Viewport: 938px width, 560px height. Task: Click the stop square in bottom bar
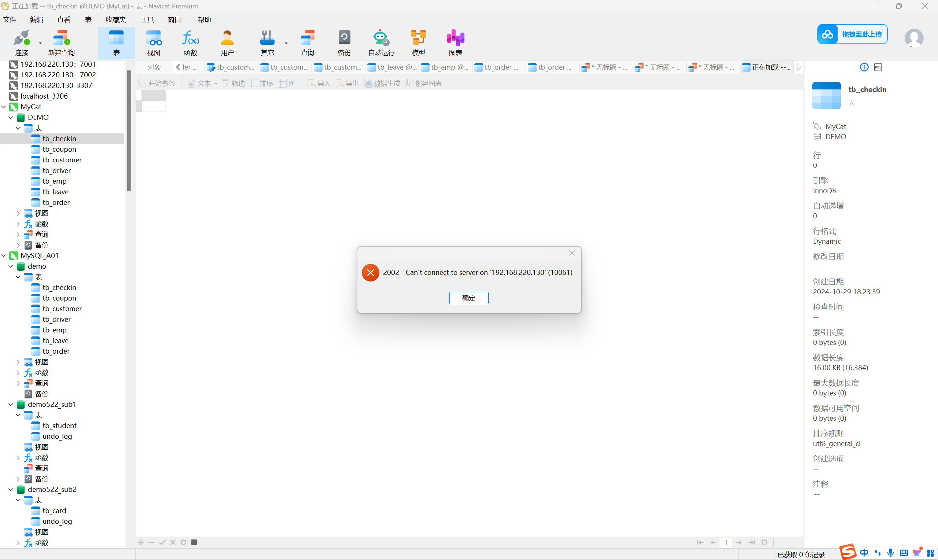(194, 542)
